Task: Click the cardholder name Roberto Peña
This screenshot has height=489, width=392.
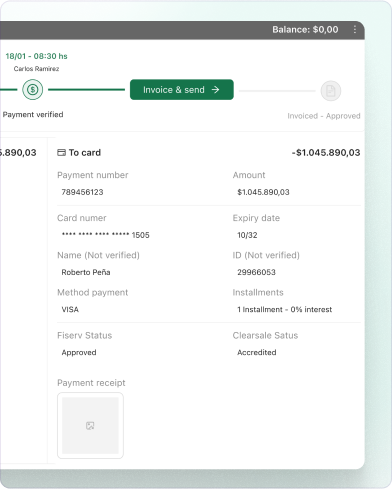Action: pyautogui.click(x=86, y=272)
